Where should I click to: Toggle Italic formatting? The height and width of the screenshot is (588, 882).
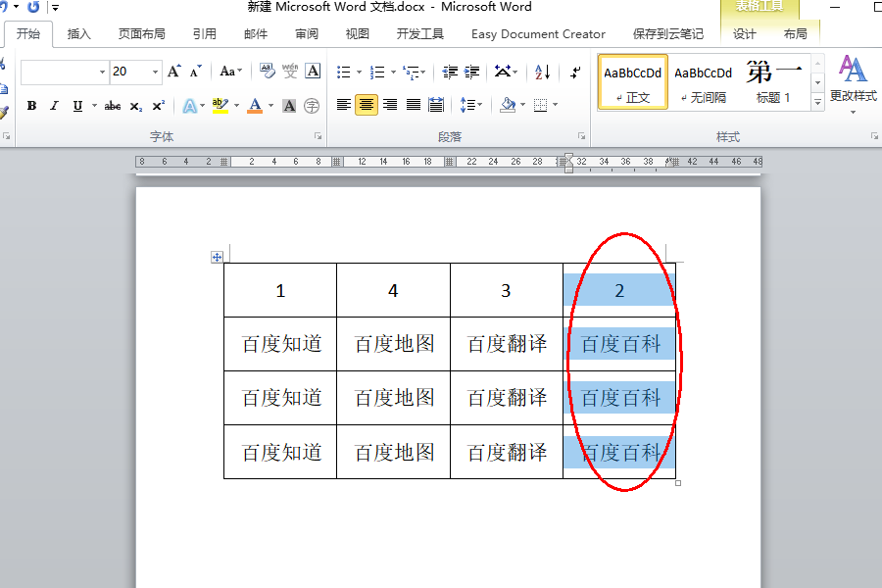(54, 106)
